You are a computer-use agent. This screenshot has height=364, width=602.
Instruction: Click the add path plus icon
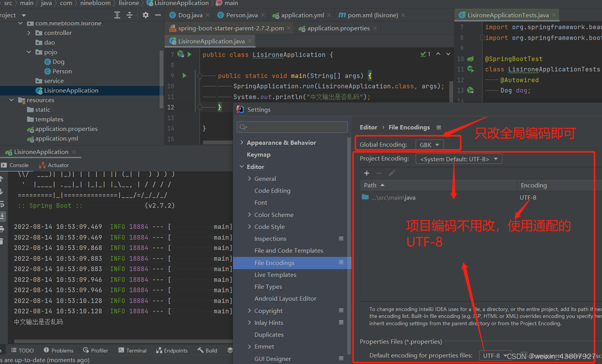pyautogui.click(x=367, y=173)
